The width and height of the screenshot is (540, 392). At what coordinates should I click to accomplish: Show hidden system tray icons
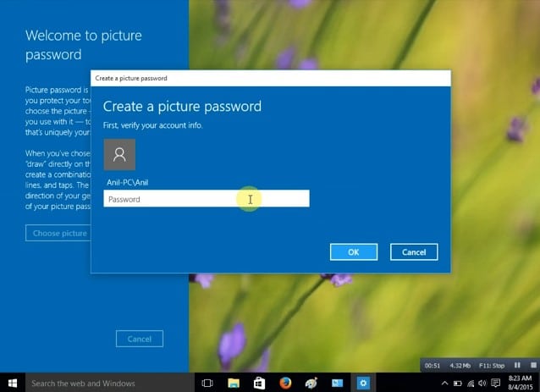click(444, 383)
